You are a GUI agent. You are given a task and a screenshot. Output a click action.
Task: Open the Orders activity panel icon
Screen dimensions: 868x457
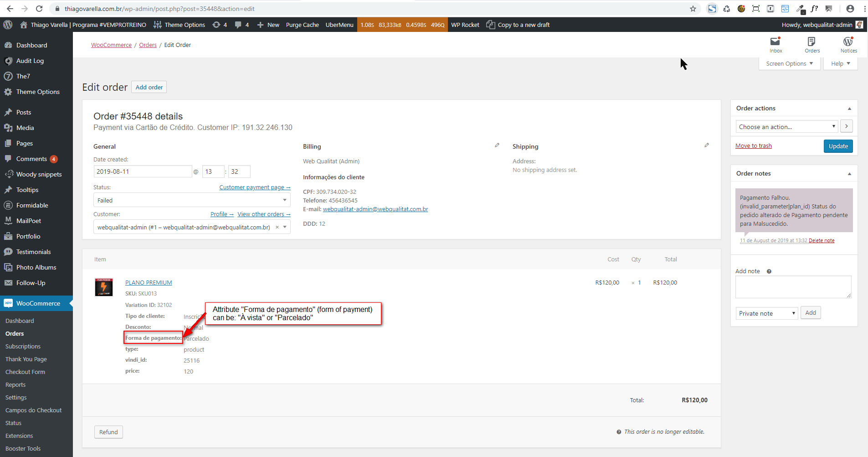[812, 45]
